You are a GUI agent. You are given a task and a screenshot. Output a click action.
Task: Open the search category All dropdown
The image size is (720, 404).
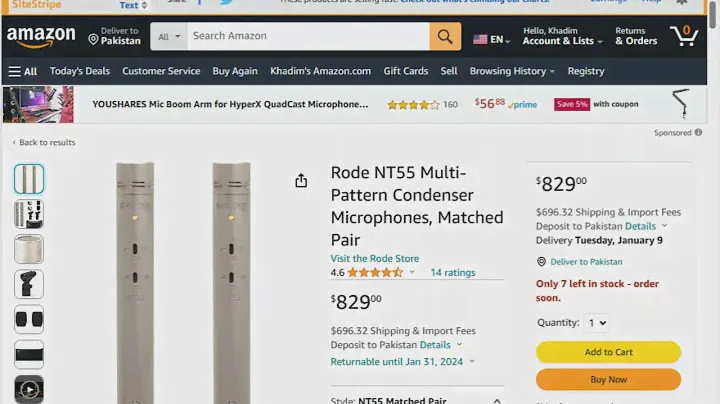[x=170, y=37]
